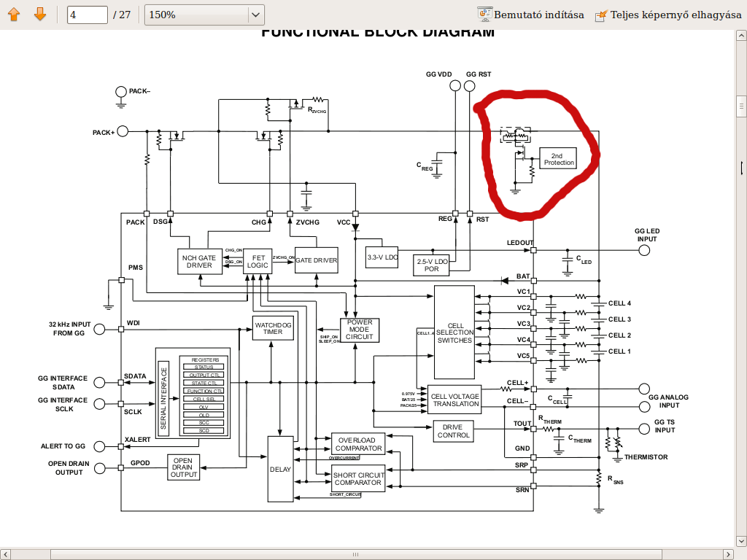747x560 pixels.
Task: Click the GG RST label
Action: tap(479, 74)
